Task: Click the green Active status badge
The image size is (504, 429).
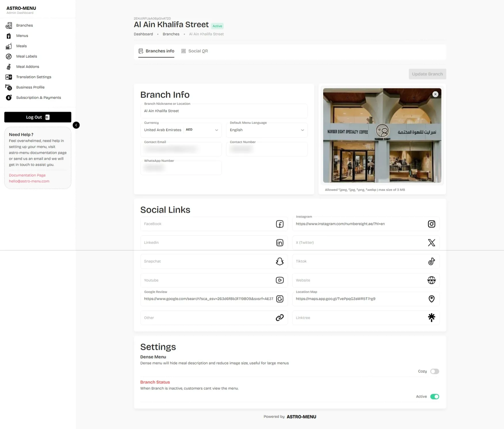Action: pyautogui.click(x=217, y=26)
